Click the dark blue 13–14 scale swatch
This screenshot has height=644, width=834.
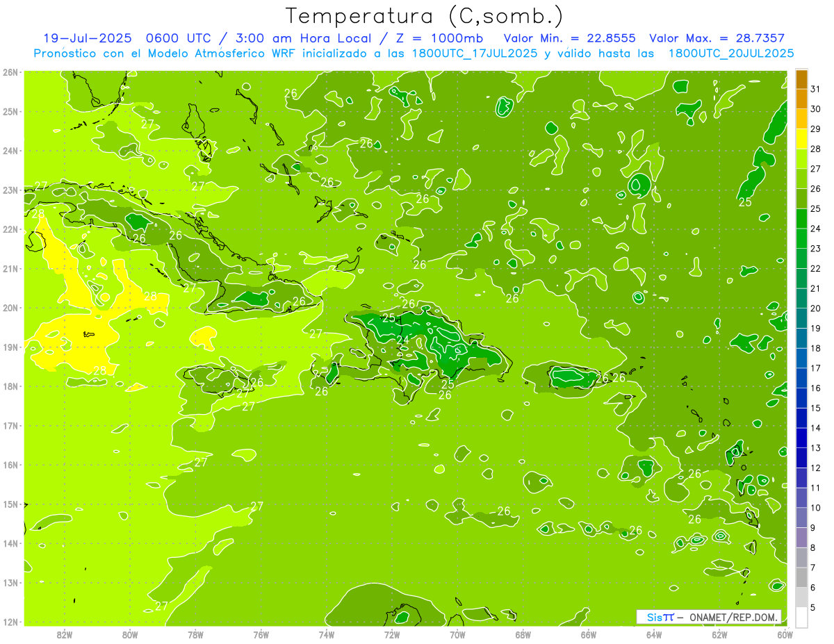801,438
